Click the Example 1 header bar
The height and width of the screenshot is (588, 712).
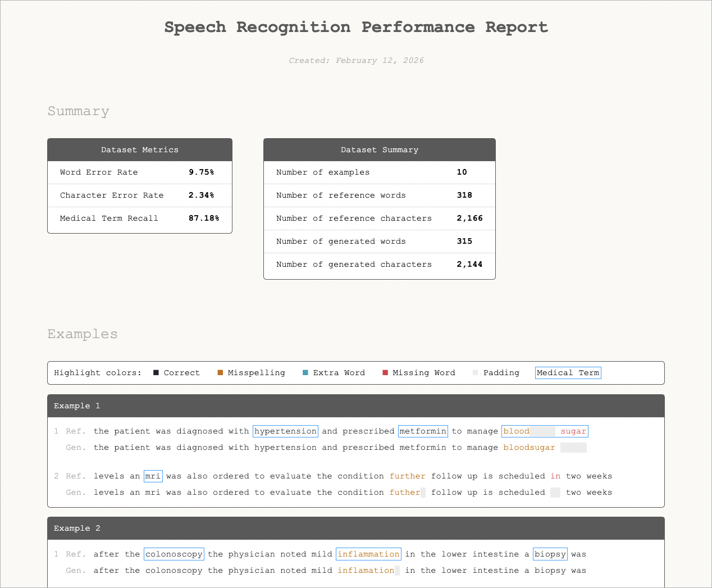[356, 406]
